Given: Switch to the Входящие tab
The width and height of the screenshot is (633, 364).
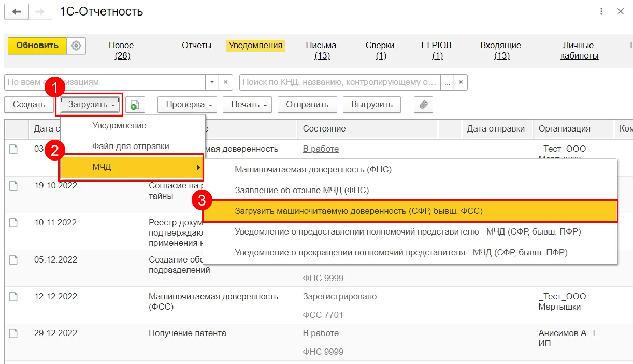Looking at the screenshot, I should pyautogui.click(x=501, y=50).
